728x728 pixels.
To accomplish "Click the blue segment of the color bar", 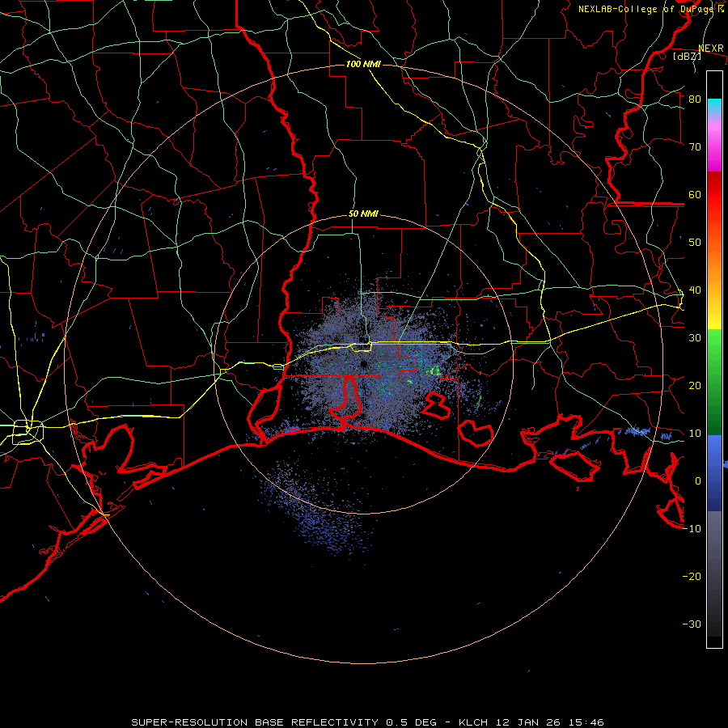I will tap(714, 472).
